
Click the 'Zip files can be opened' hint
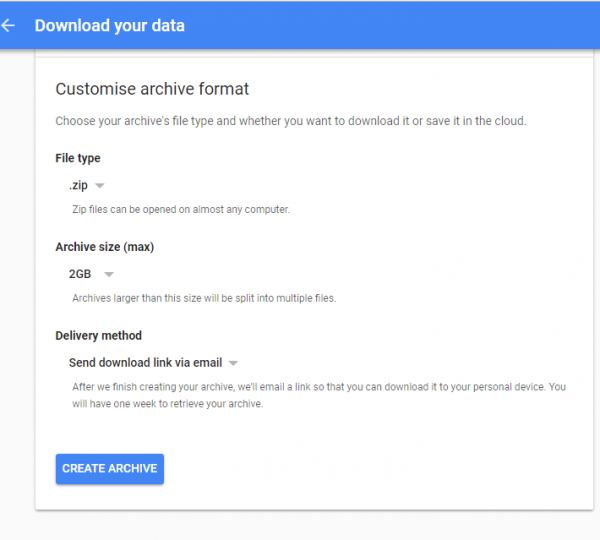point(181,210)
